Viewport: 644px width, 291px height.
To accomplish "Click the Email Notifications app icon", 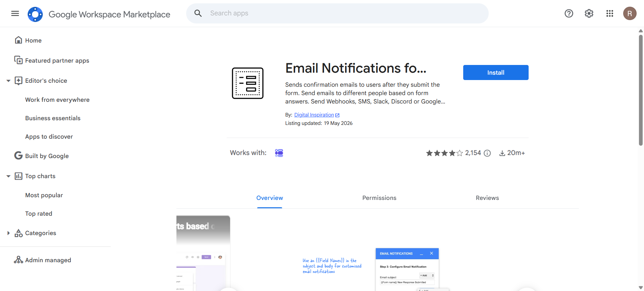I will tap(248, 83).
